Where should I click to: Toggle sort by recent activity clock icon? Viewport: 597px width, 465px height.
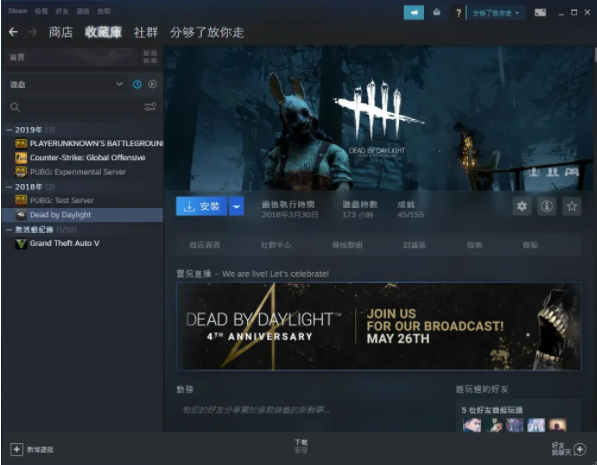[x=137, y=84]
